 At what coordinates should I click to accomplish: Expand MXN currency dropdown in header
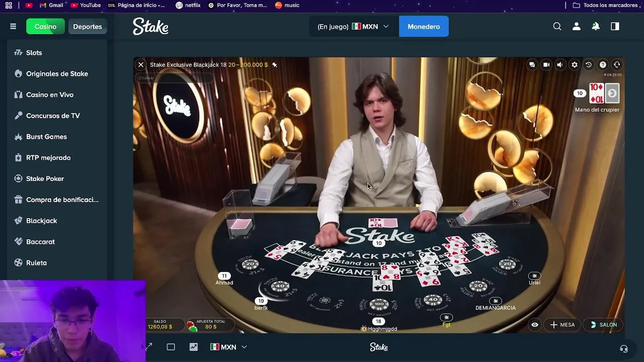(x=370, y=27)
